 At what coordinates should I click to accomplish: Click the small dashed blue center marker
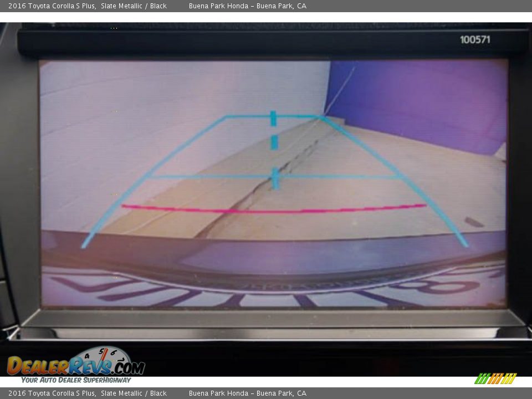[274, 142]
